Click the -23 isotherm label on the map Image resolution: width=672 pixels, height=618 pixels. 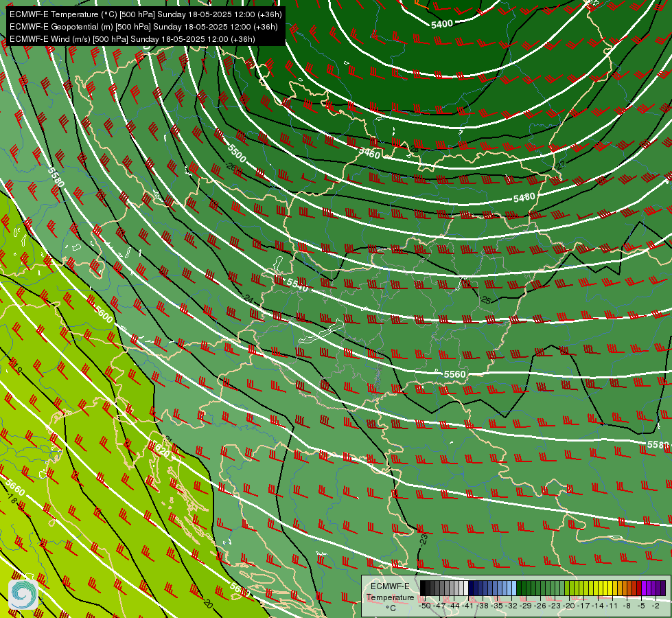pos(423,538)
